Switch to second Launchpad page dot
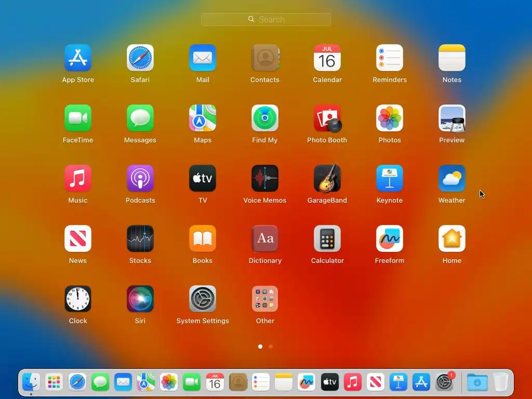This screenshot has height=399, width=532. click(x=270, y=347)
